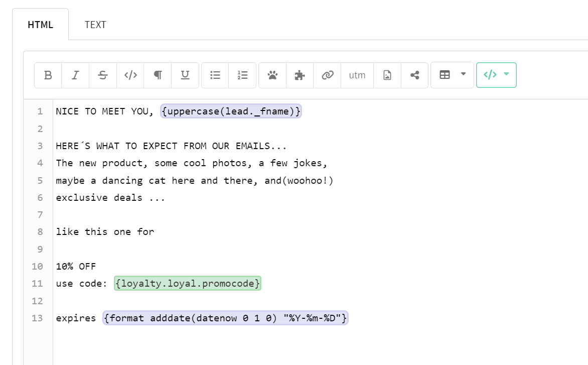
Task: Apply italic formatting
Action: (75, 75)
